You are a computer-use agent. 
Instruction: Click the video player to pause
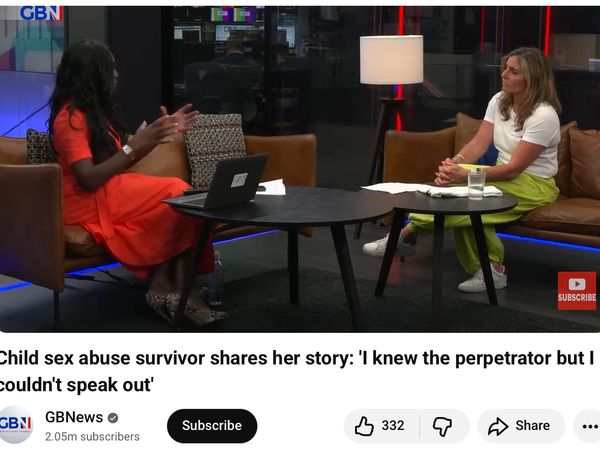[x=300, y=169]
